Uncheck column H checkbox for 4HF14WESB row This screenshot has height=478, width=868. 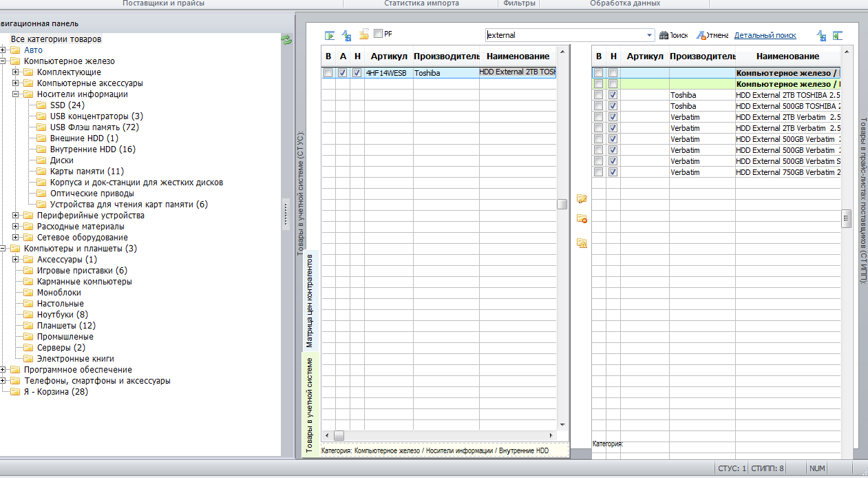pos(357,73)
